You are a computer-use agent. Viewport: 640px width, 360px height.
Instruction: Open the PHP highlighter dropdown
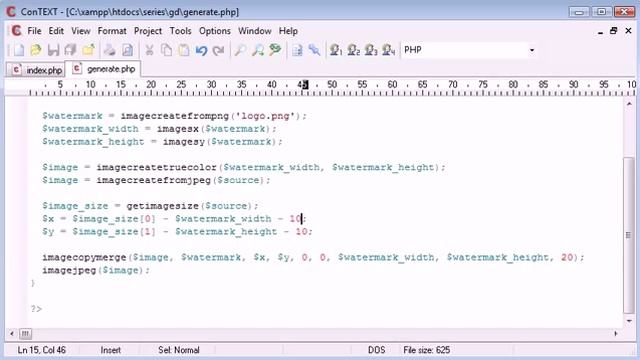[x=531, y=50]
